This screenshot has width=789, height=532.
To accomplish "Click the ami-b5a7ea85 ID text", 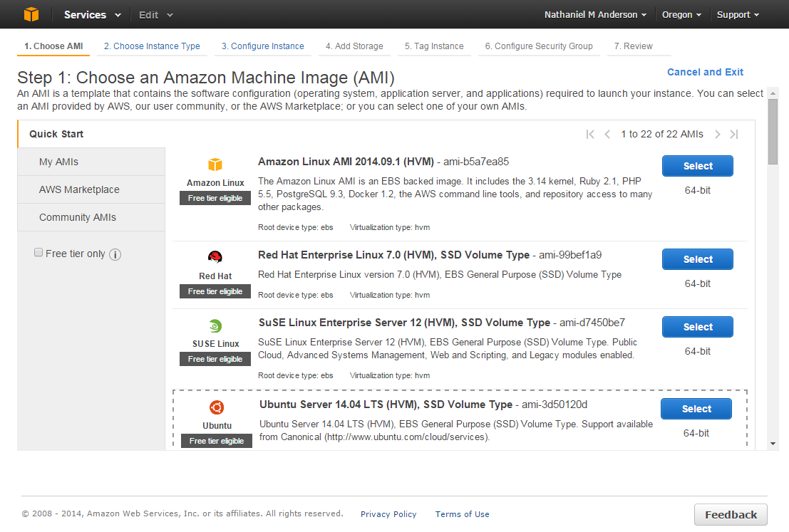I will pos(476,162).
